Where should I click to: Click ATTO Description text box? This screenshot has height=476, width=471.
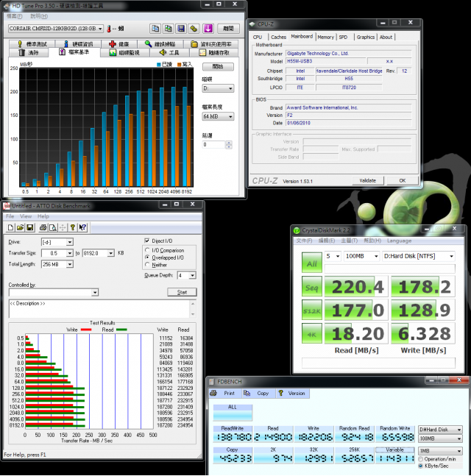99,309
